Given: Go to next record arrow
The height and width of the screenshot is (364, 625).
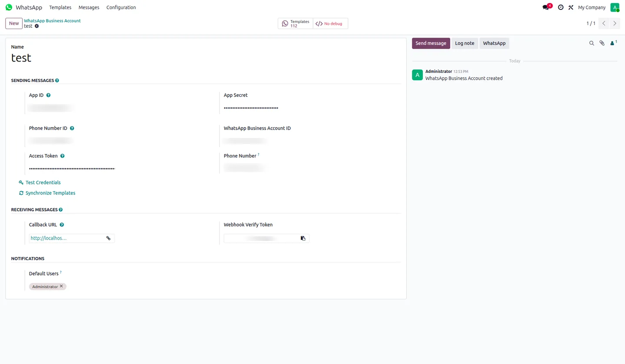Looking at the screenshot, I should click(615, 23).
